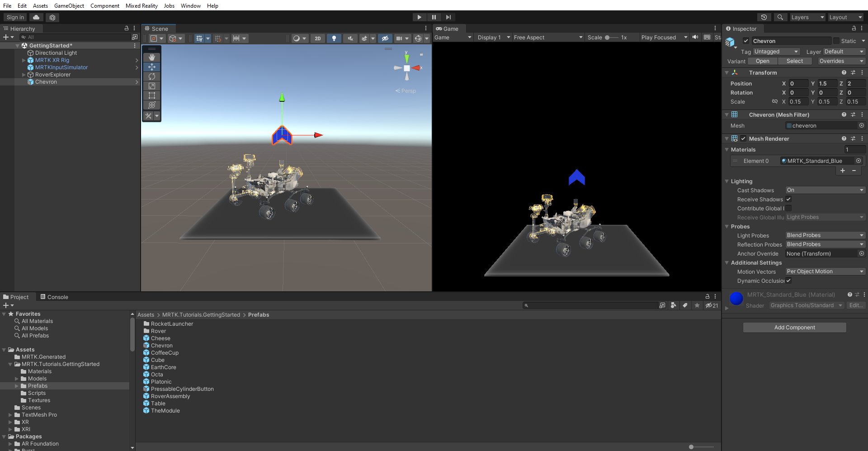
Task: Toggle Mesh Renderer enabled checkbox
Action: point(743,138)
